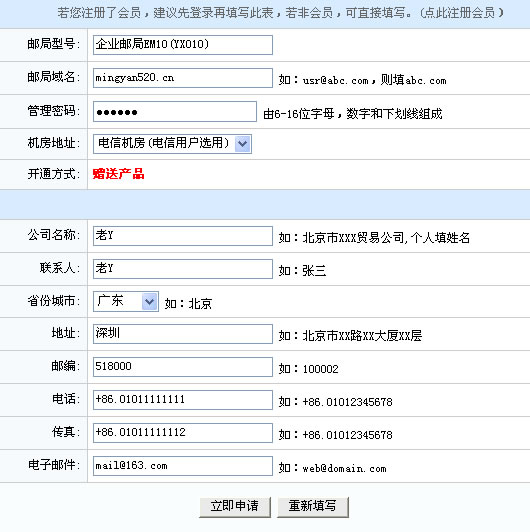This screenshot has height=532, width=530.
Task: Click the 重新填写 reset button
Action: click(313, 507)
